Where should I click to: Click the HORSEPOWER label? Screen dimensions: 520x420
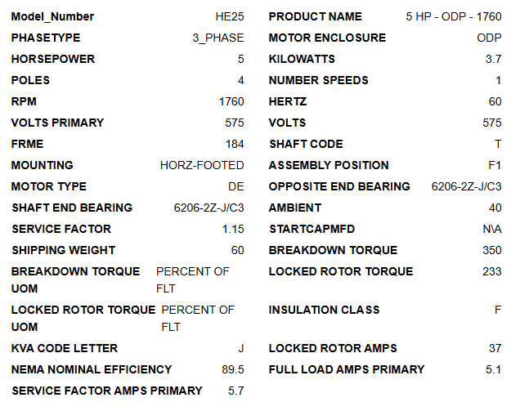pos(53,59)
